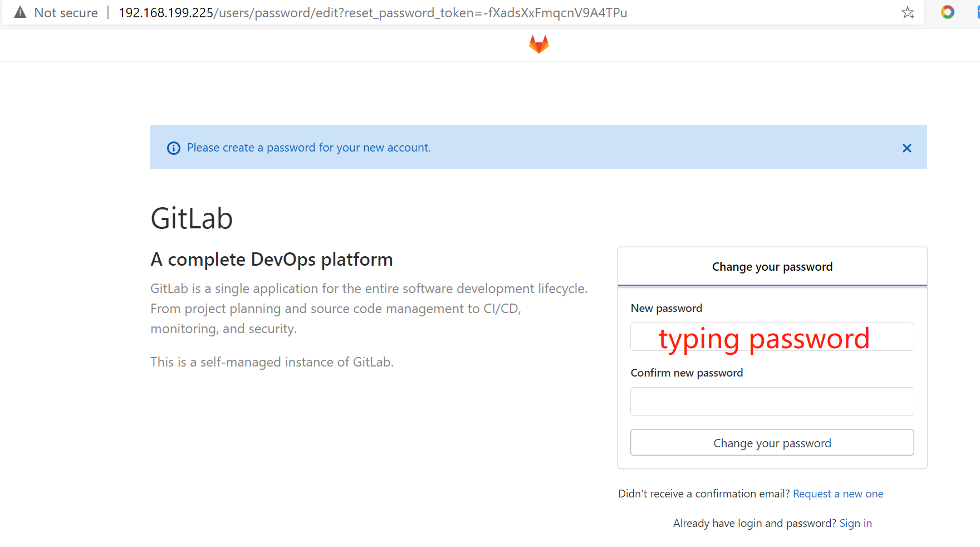This screenshot has height=547, width=980.
Task: Click the Not secure label text
Action: [66, 13]
